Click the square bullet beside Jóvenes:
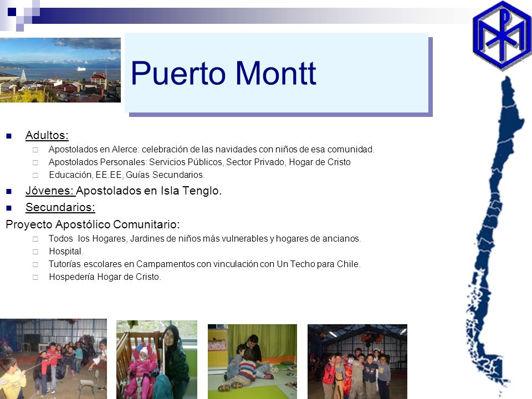532x399 pixels. click(x=9, y=191)
